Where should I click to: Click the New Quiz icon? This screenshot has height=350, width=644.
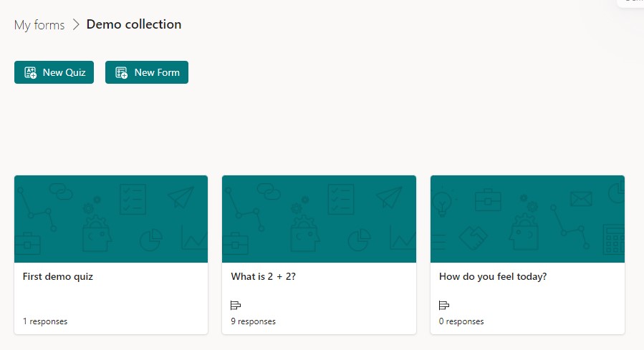pos(30,72)
